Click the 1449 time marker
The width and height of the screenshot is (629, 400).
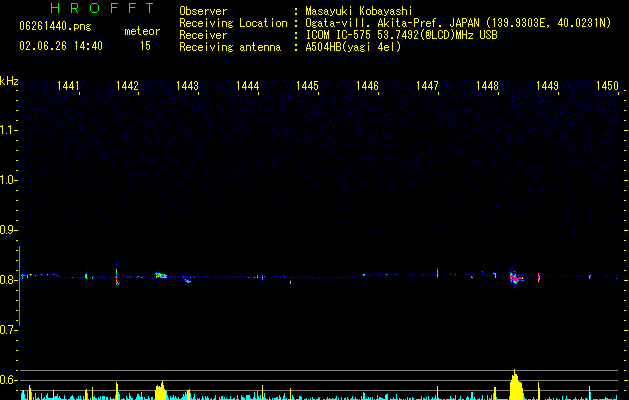click(547, 86)
